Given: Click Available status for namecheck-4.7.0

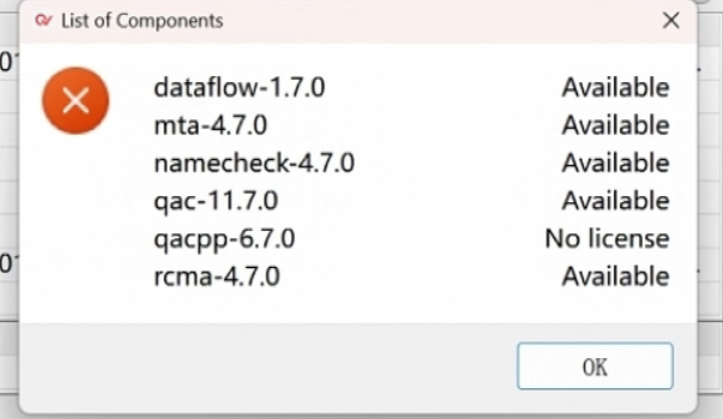Looking at the screenshot, I should pyautogui.click(x=615, y=163).
